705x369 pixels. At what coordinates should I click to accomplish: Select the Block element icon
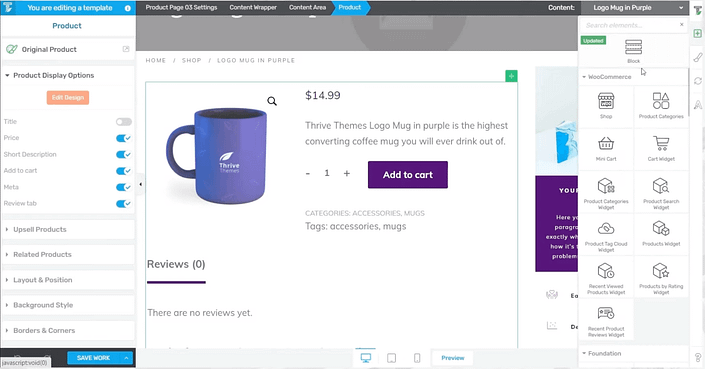point(633,47)
